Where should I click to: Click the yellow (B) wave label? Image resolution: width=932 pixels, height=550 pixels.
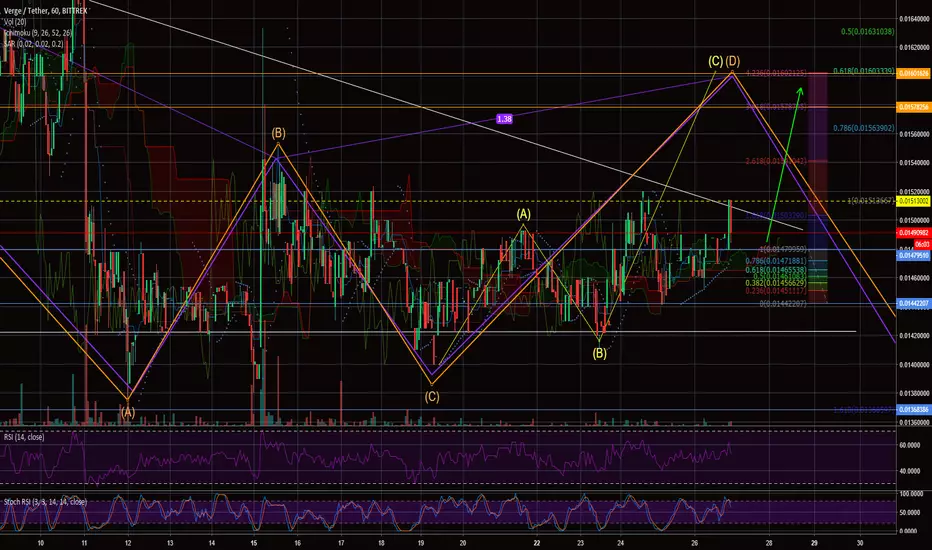point(599,354)
